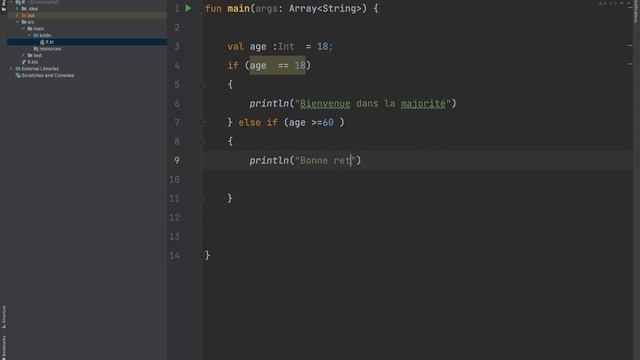Select the .idea folder row
Screen dimensions: 640x360
point(87,9)
